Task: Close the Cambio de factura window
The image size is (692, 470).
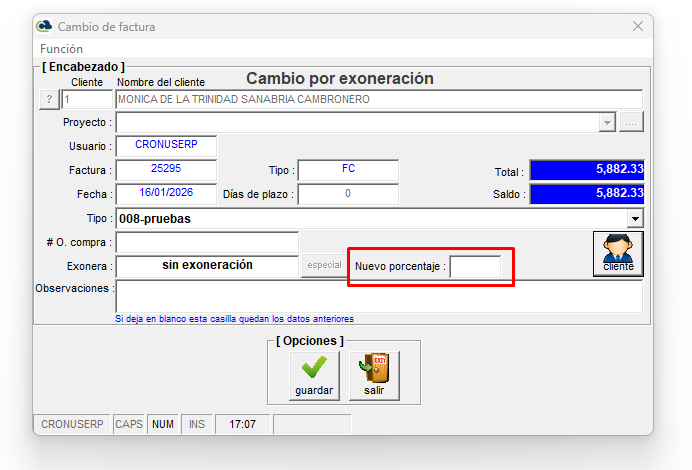Action: tap(637, 26)
